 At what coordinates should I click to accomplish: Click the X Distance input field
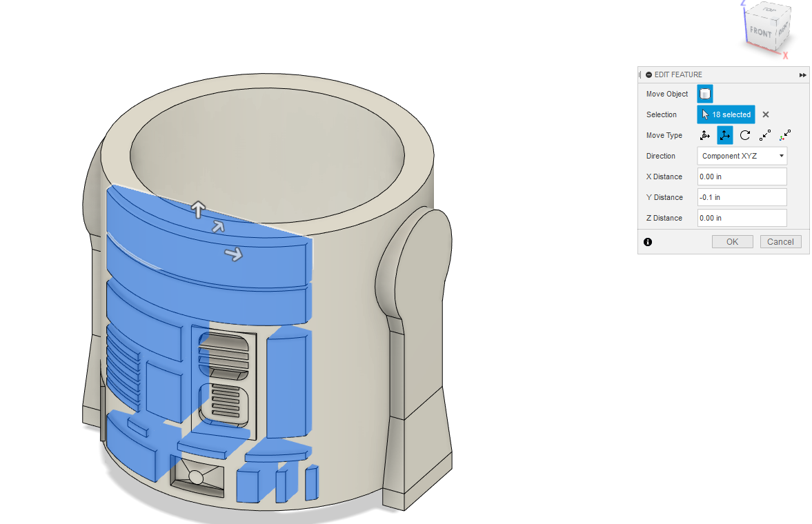pyautogui.click(x=742, y=177)
